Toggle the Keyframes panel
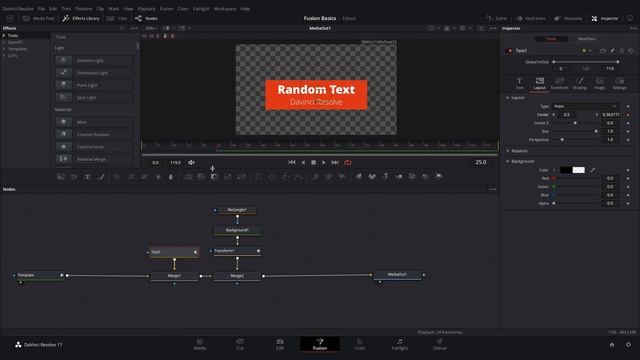Image resolution: width=640 pixels, height=360 pixels. point(531,18)
